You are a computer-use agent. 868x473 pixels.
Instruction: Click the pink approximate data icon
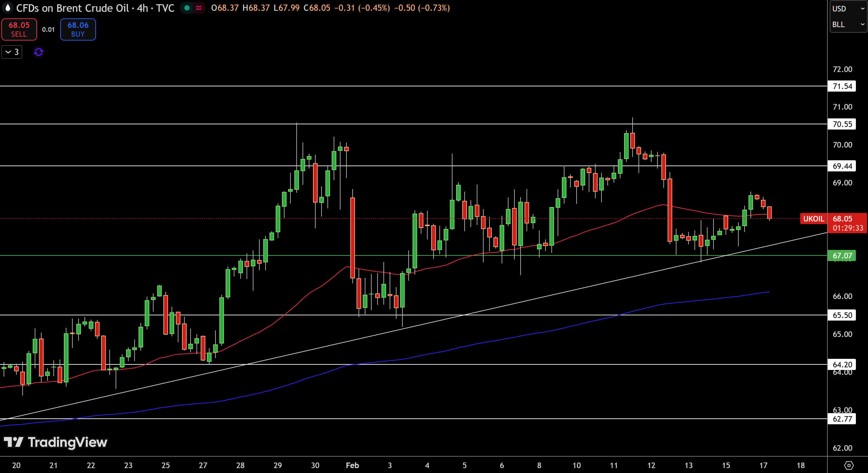point(199,8)
